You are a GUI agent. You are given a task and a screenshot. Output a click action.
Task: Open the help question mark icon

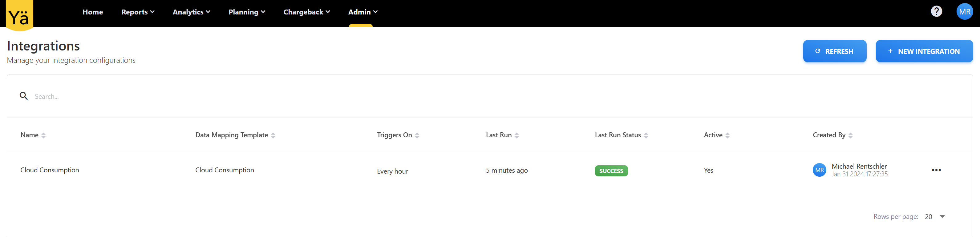936,12
